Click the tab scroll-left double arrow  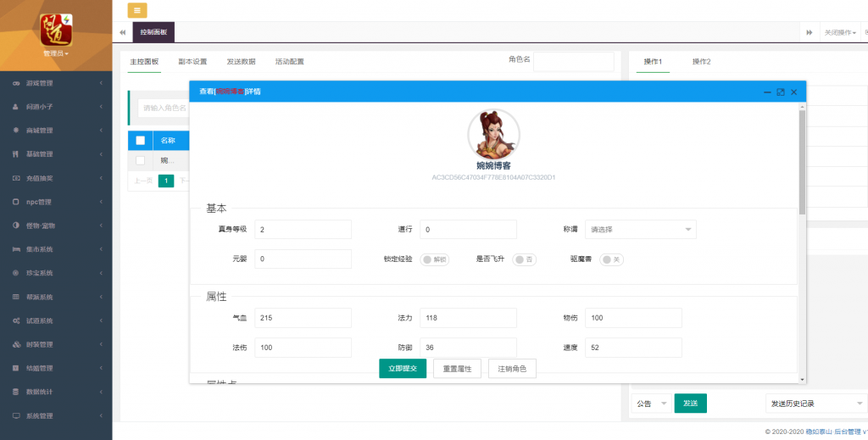pos(122,33)
